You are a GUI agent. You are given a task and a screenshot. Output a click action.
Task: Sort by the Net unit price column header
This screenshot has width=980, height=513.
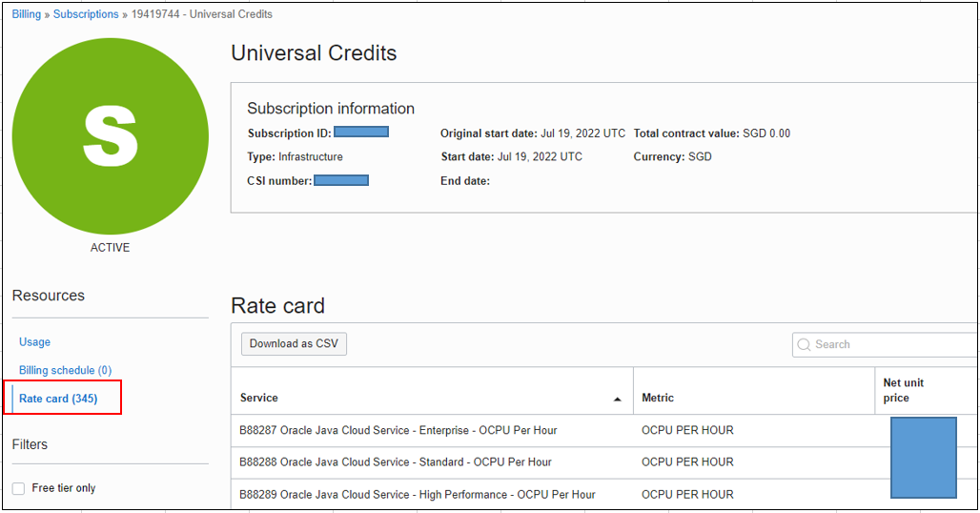click(x=903, y=391)
